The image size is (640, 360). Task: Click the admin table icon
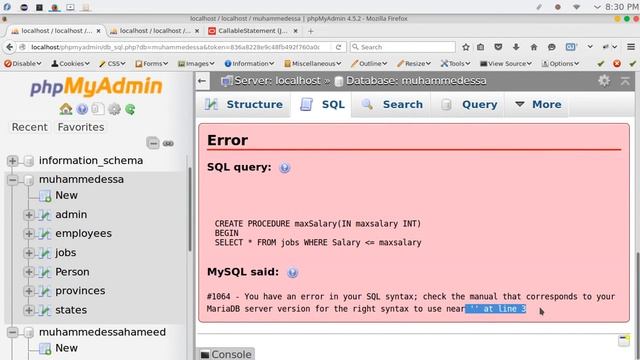[x=44, y=215]
